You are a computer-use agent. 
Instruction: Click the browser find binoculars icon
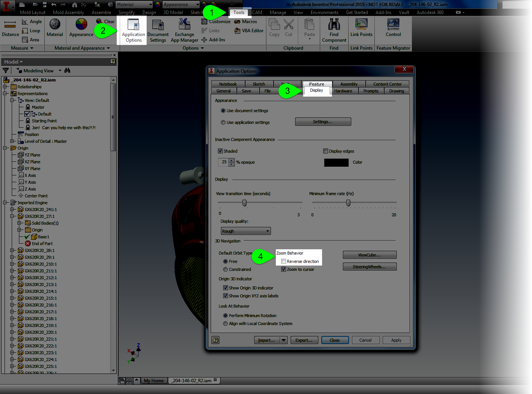(67, 70)
